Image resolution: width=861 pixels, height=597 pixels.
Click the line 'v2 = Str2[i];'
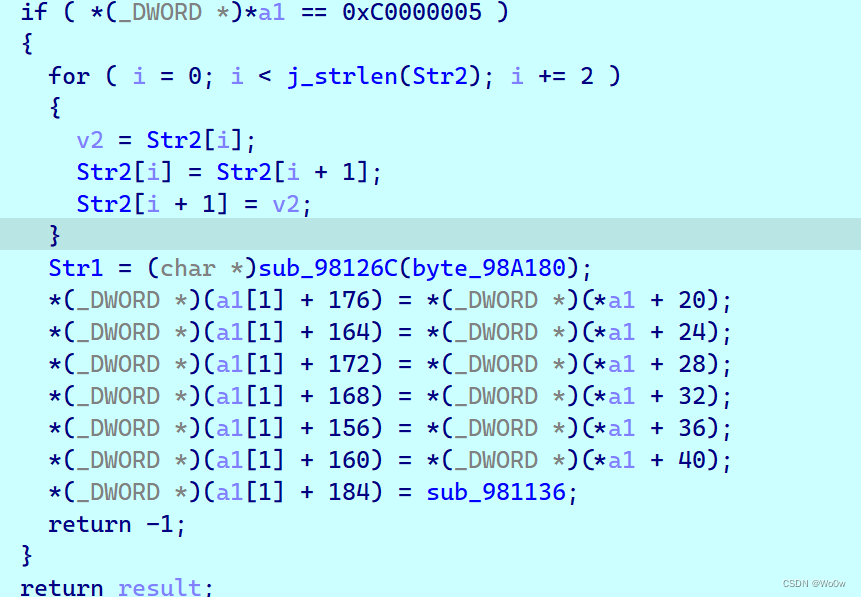click(x=166, y=140)
